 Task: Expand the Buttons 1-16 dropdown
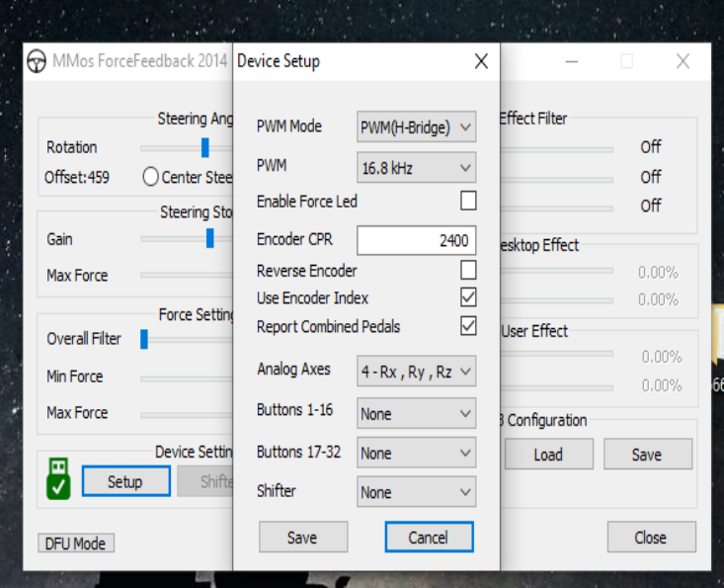(416, 414)
